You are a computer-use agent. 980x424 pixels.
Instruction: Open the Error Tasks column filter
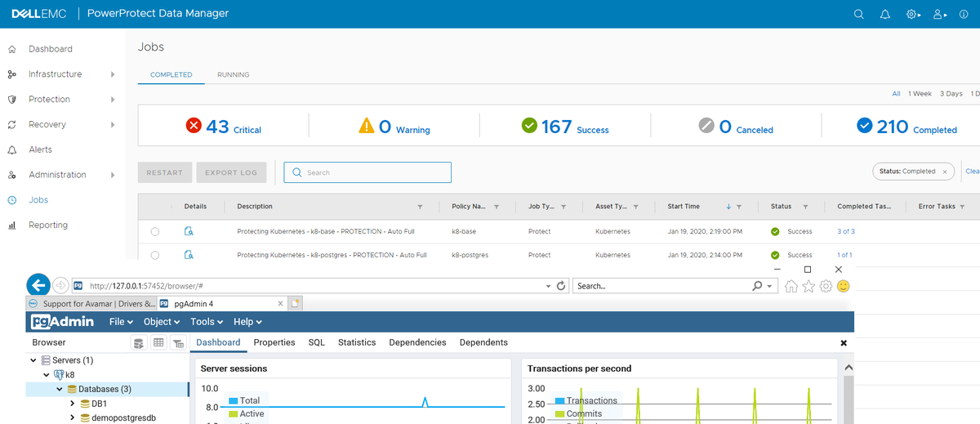click(x=962, y=207)
